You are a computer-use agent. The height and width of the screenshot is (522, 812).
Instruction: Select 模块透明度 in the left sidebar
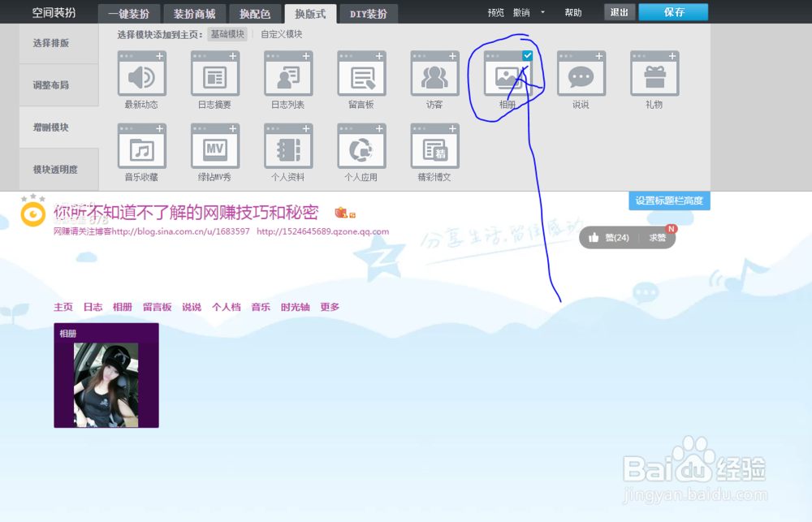[54, 169]
